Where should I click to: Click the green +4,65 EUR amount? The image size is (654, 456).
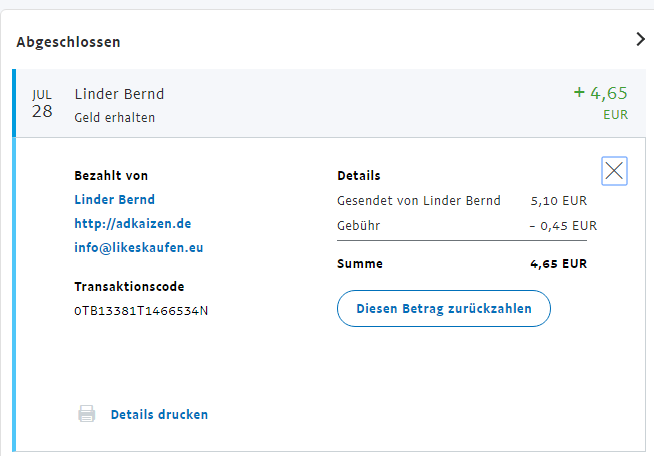coord(601,94)
